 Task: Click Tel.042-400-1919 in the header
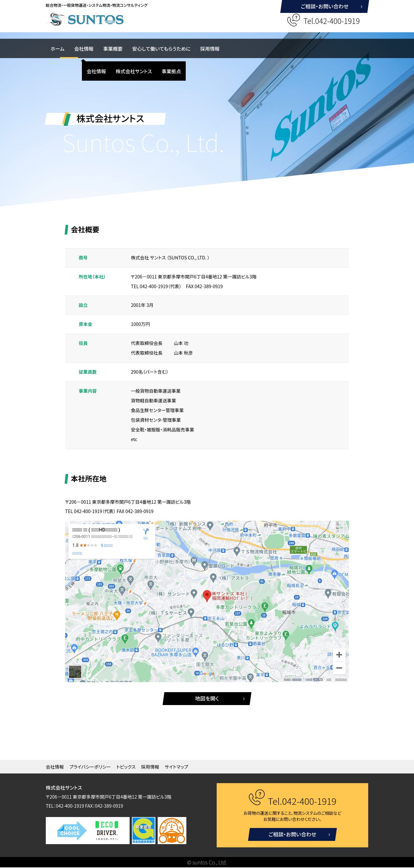pyautogui.click(x=331, y=21)
